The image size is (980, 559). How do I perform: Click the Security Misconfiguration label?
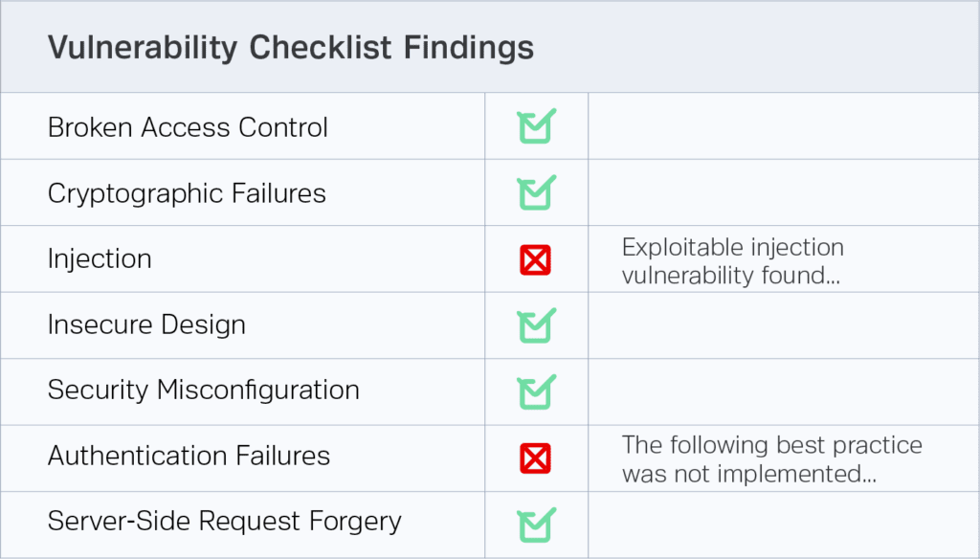pos(203,391)
